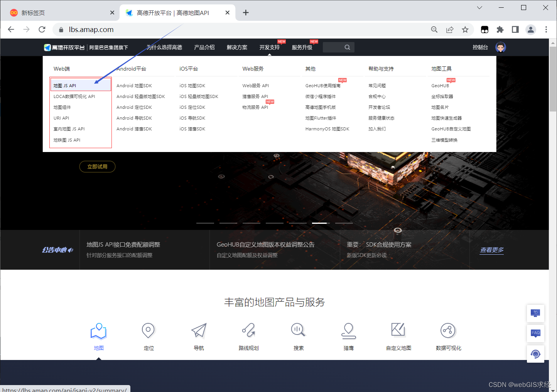Open the 为什么选择高德 menu item
The width and height of the screenshot is (557, 392).
164,47
